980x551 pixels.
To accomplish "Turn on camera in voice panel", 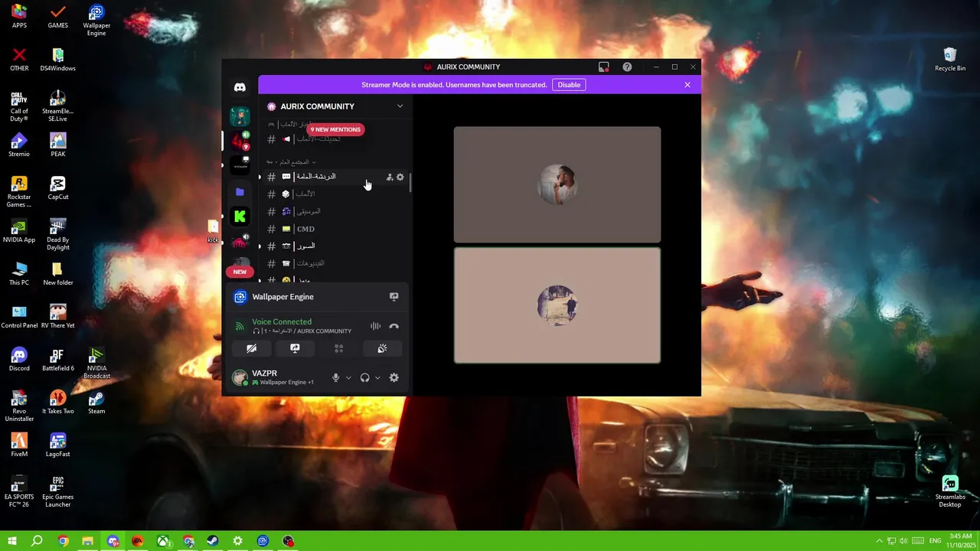I will tap(251, 348).
